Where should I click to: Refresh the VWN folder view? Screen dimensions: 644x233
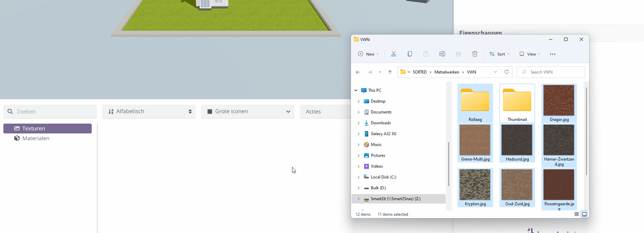[507, 72]
